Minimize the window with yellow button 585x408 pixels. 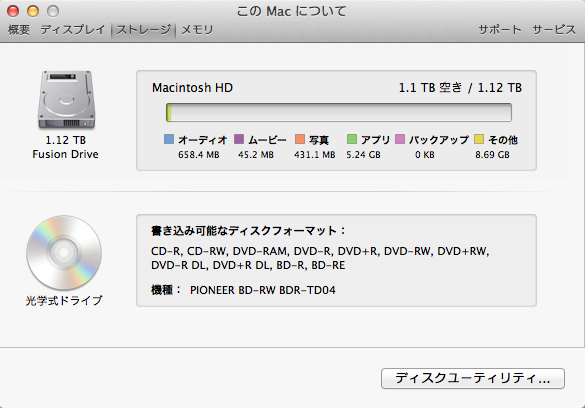(33, 11)
